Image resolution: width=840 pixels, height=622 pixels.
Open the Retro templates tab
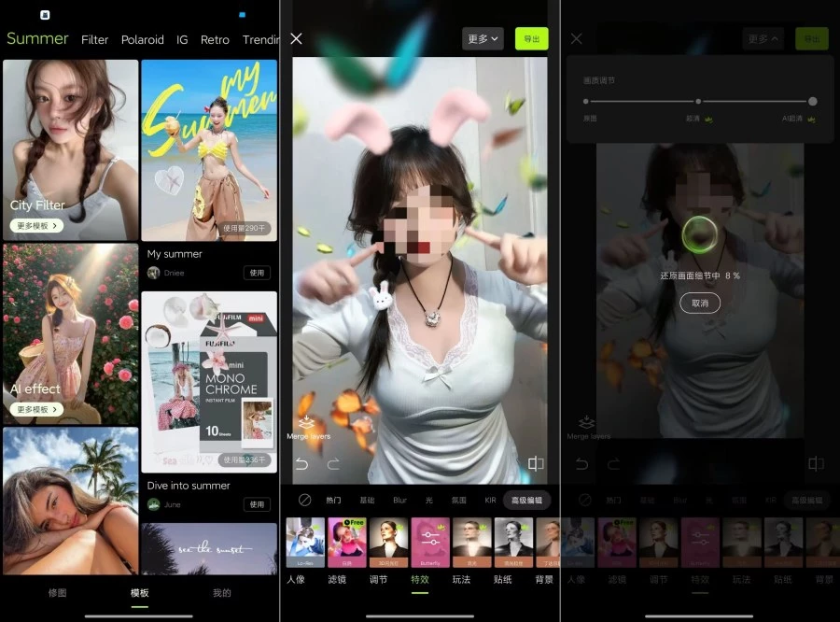216,39
